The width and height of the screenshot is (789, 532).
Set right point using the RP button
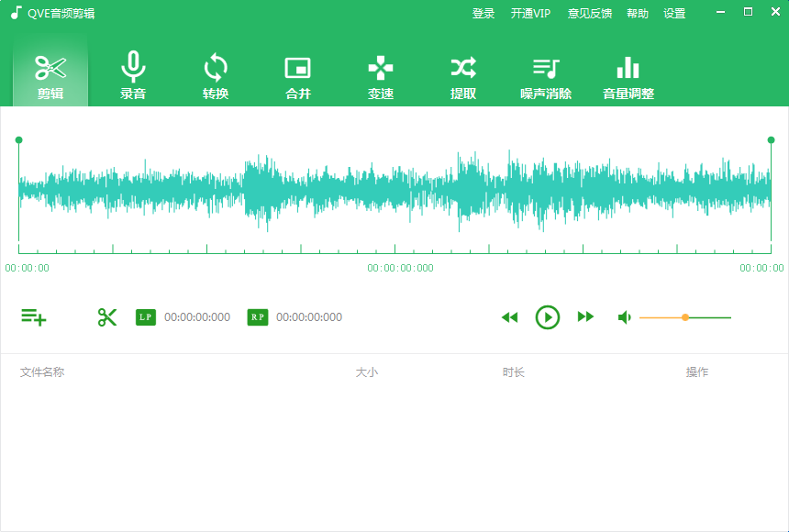[x=257, y=316]
